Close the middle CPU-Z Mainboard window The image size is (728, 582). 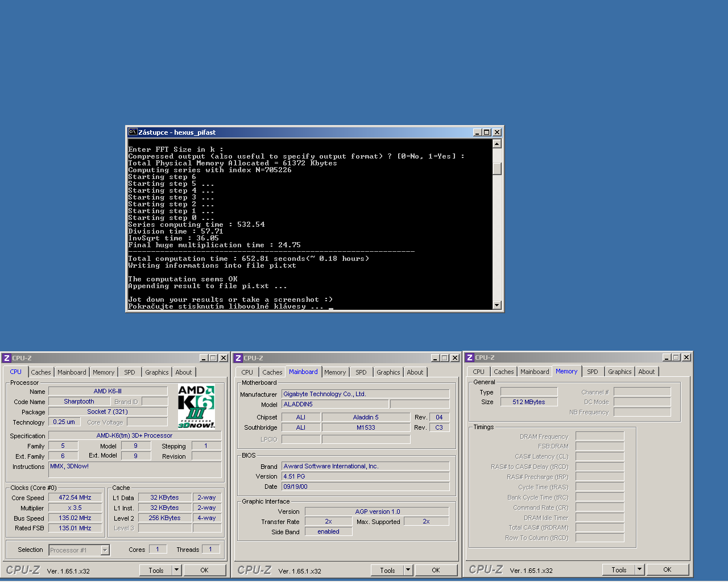(455, 358)
